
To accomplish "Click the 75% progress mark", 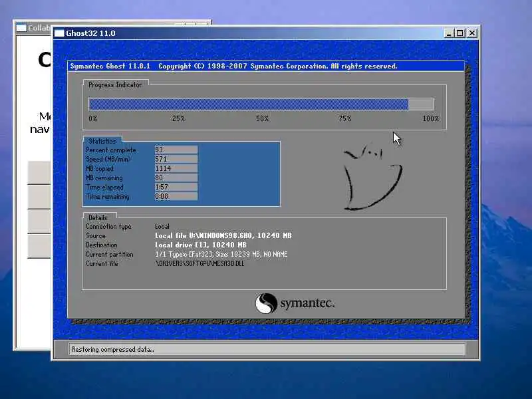I will [x=344, y=118].
